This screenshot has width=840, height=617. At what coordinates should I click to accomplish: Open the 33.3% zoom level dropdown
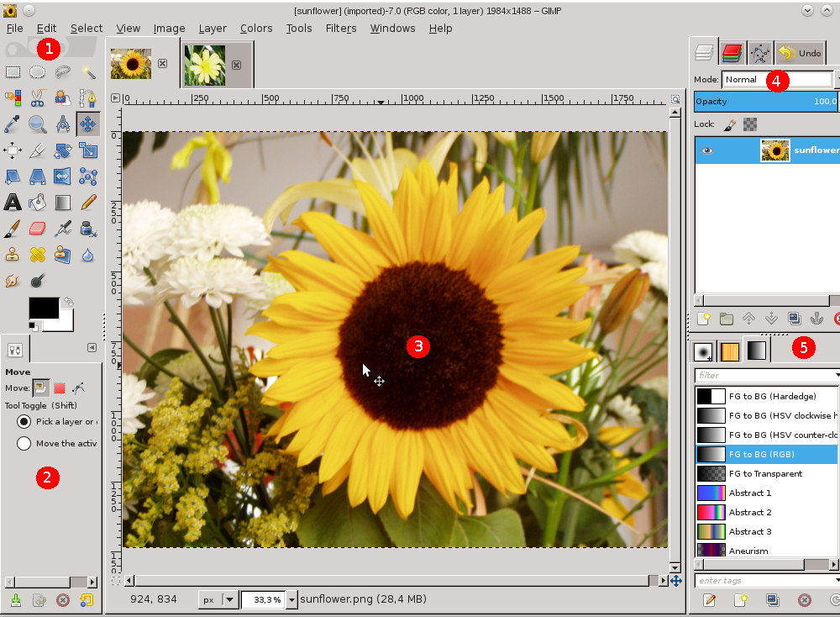291,599
